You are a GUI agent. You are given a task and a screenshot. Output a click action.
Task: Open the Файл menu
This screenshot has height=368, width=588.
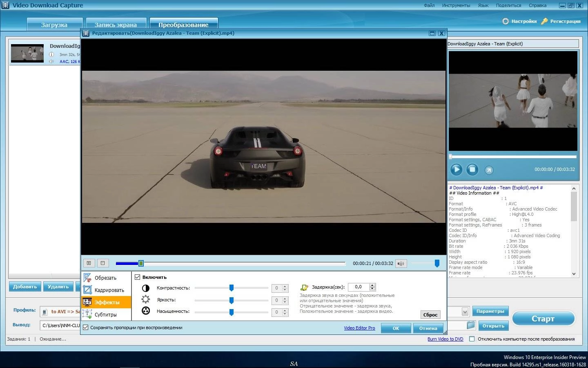pyautogui.click(x=429, y=6)
